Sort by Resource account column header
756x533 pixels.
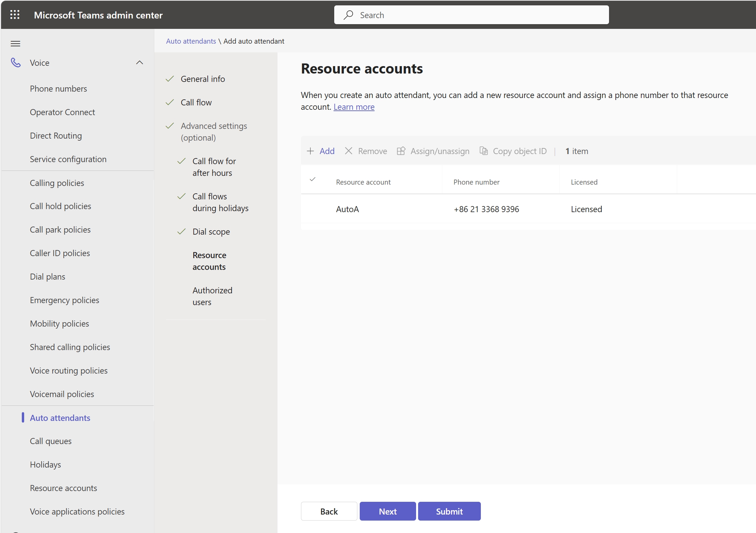coord(363,182)
